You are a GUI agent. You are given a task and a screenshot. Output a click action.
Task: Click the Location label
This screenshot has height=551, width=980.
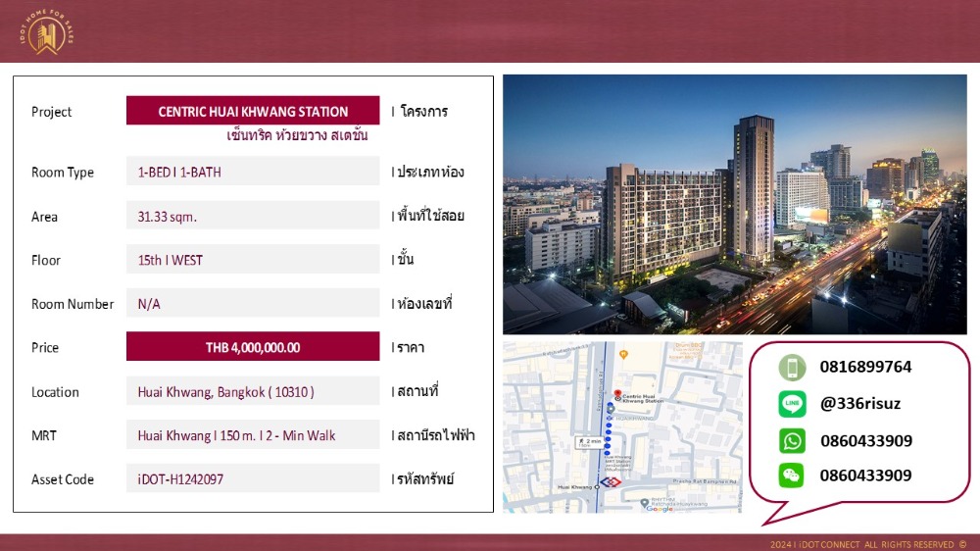[55, 392]
